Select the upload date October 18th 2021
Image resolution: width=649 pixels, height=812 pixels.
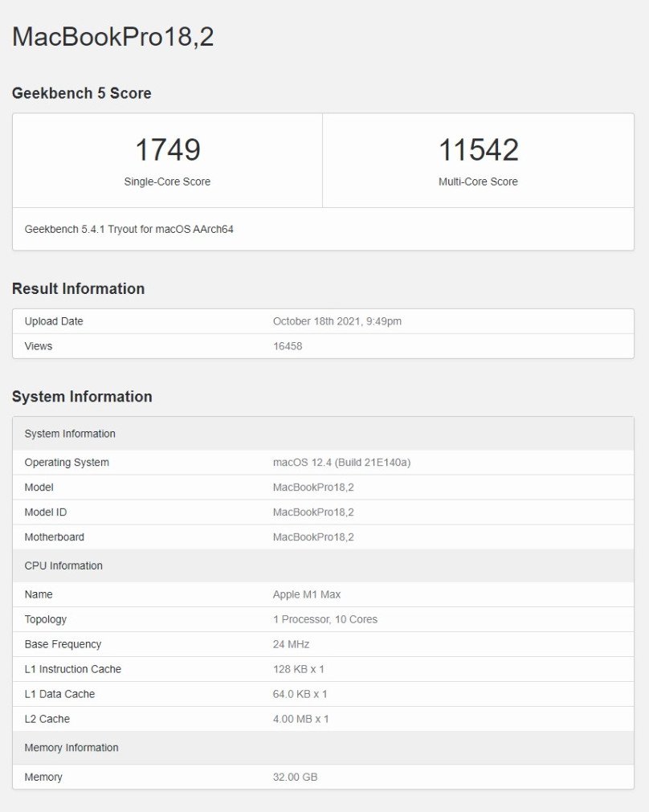337,321
